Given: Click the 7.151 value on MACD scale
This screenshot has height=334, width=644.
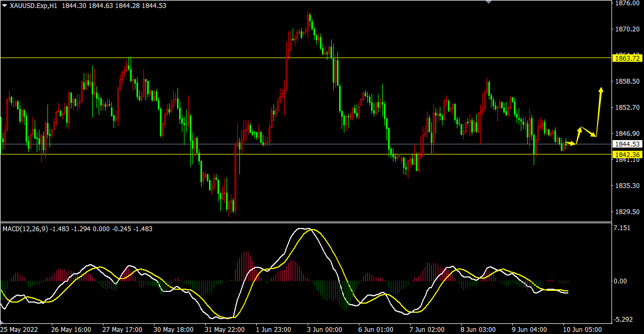Looking at the screenshot, I should click(622, 228).
